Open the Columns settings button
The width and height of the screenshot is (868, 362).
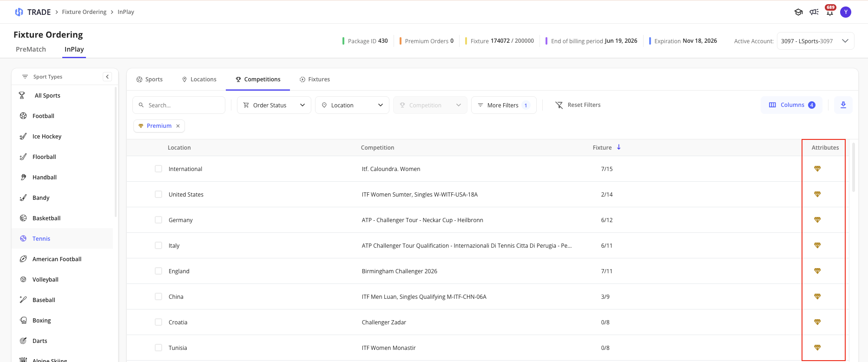pos(792,105)
